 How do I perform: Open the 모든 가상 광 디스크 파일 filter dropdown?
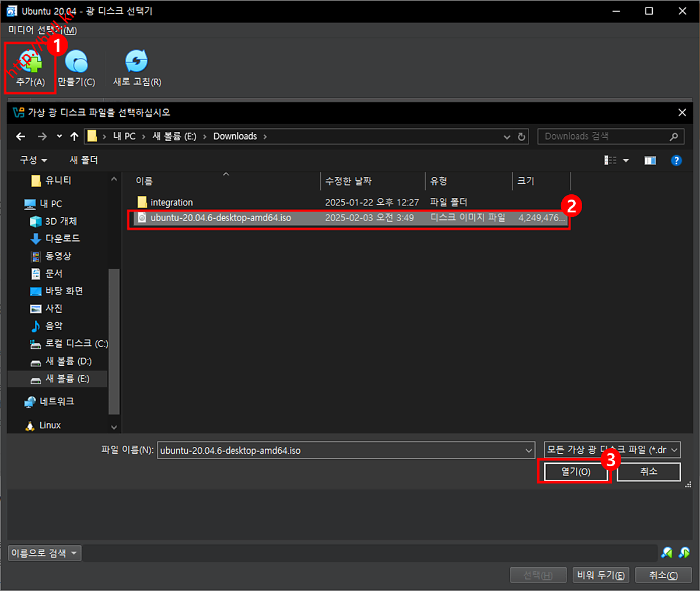point(612,450)
